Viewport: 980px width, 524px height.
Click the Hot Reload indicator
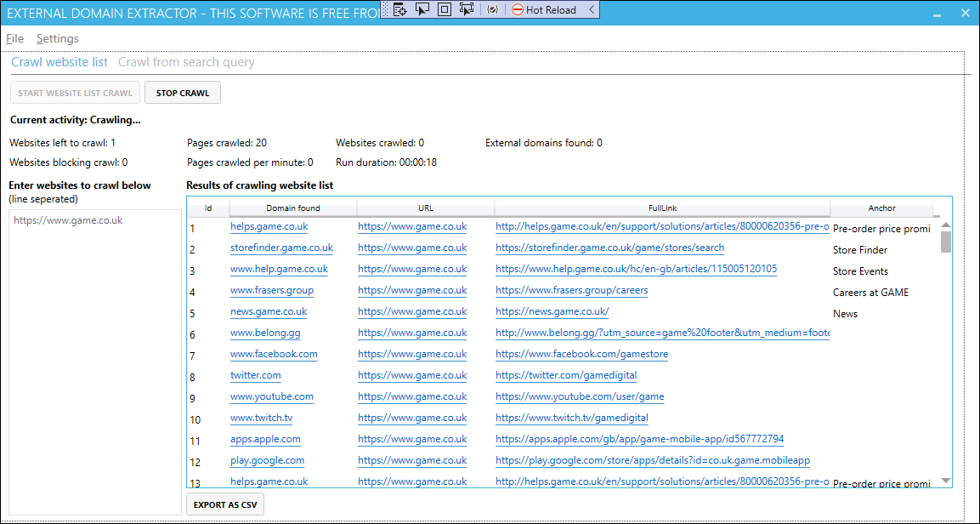tap(544, 9)
